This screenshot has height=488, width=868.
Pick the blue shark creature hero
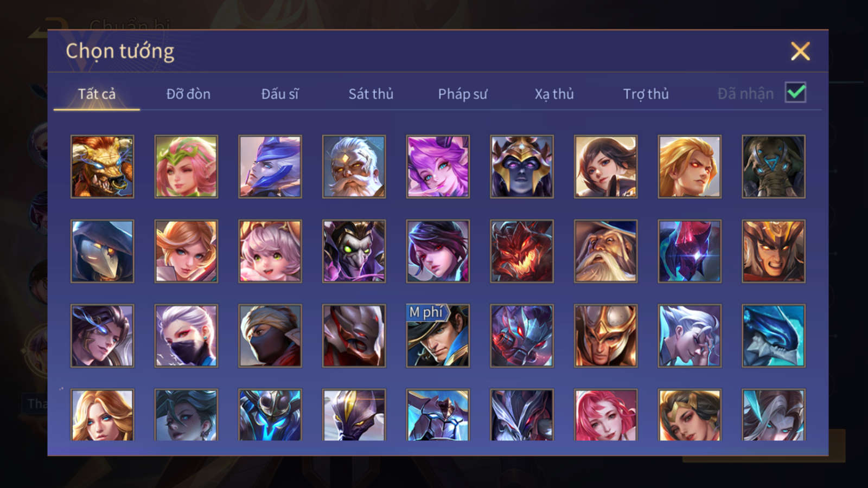774,336
